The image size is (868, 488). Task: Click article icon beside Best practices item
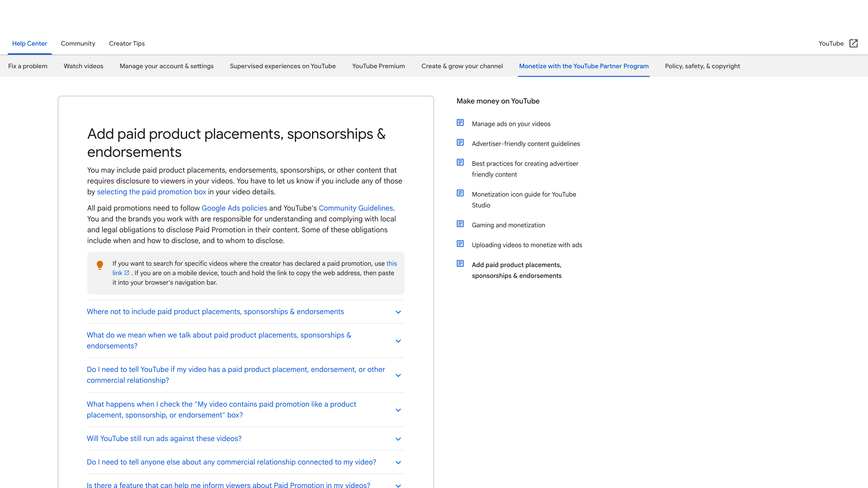460,162
